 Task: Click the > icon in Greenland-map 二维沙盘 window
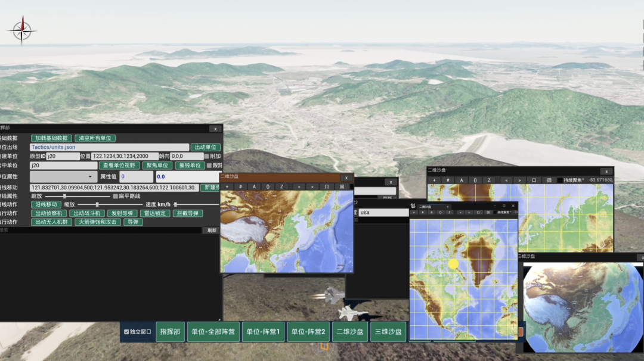[469, 212]
